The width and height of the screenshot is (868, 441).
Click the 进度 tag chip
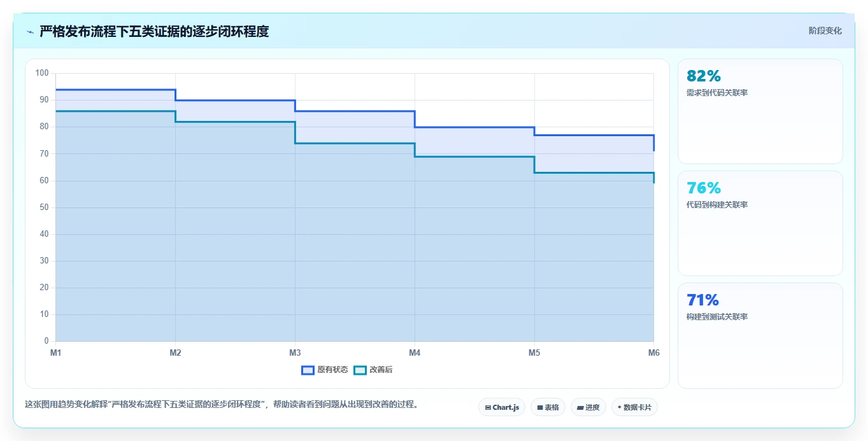tap(588, 407)
